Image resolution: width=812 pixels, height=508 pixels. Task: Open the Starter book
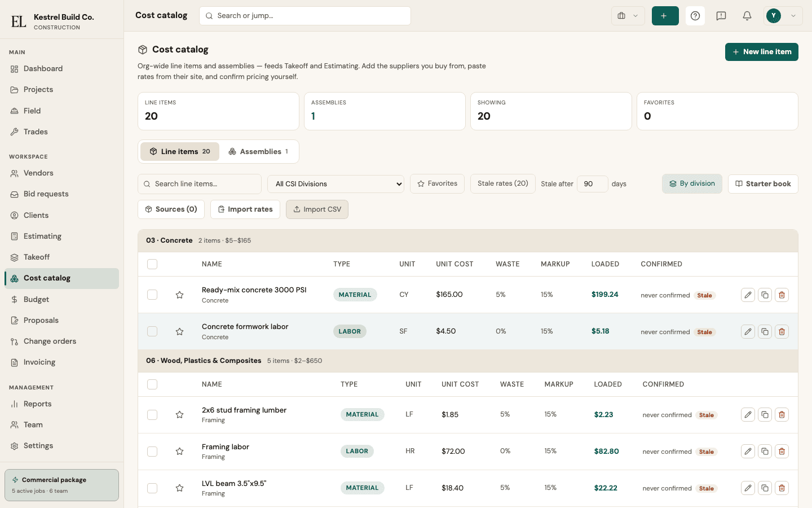(x=763, y=184)
